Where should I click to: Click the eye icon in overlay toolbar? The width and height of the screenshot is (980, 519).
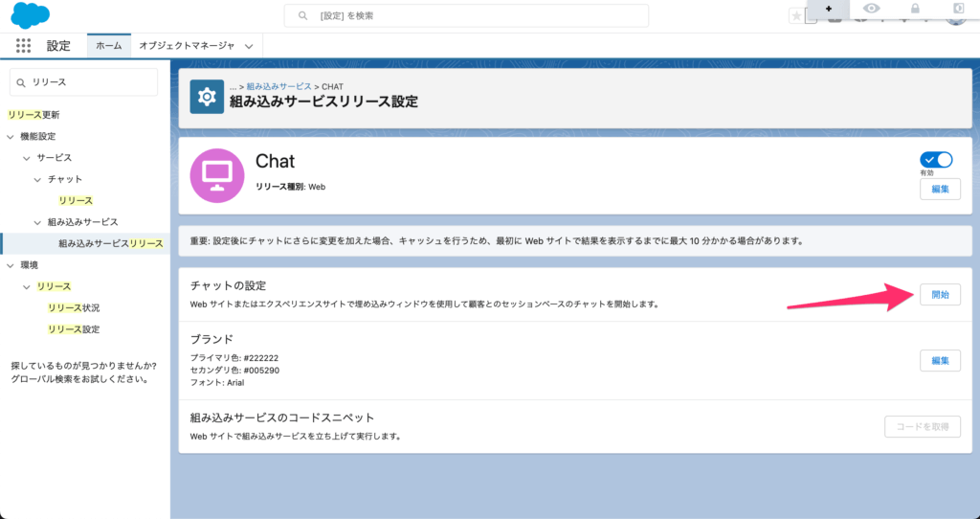871,9
